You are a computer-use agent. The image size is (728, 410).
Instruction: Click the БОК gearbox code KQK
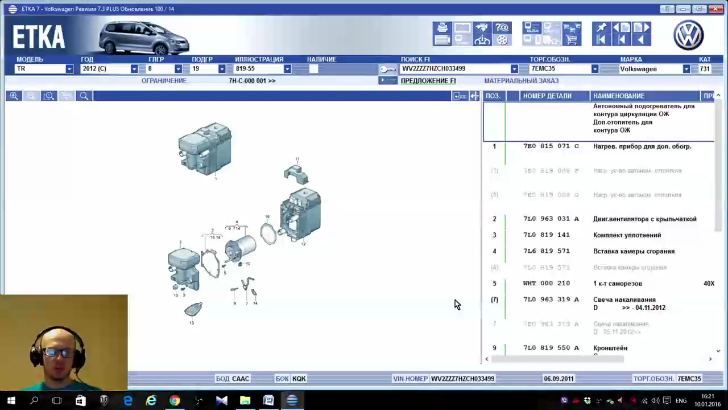point(299,378)
